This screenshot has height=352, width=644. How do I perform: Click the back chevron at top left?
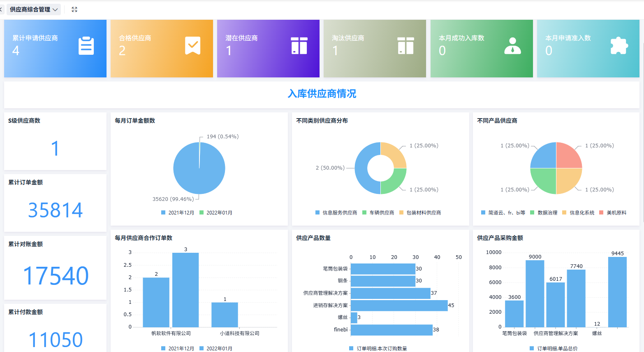1,9
